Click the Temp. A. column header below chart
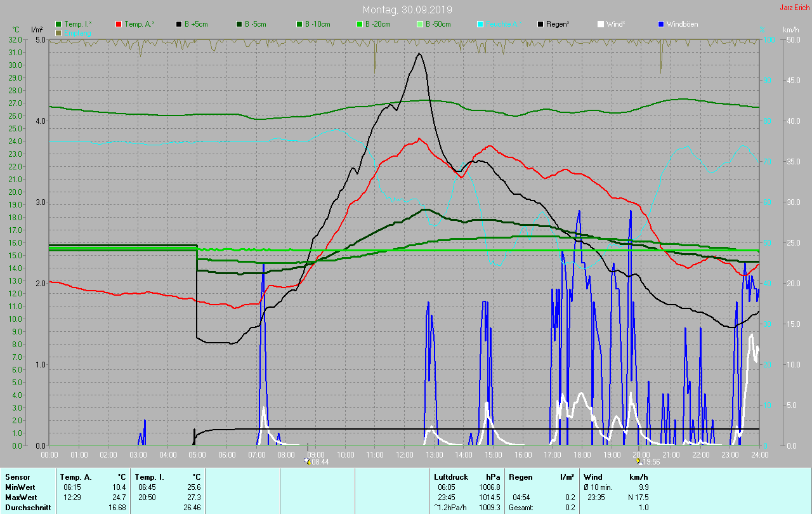 pyautogui.click(x=75, y=477)
